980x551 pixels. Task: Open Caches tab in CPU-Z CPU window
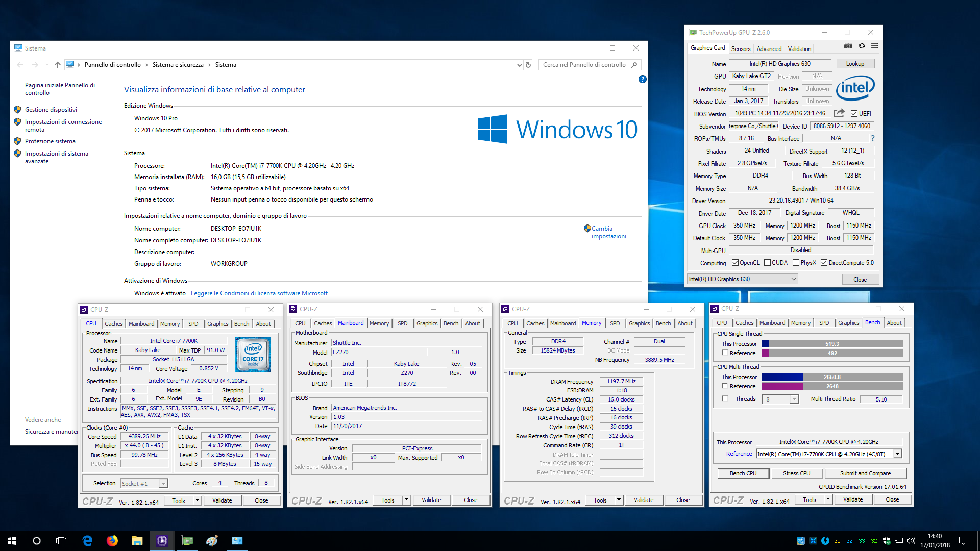tap(113, 324)
